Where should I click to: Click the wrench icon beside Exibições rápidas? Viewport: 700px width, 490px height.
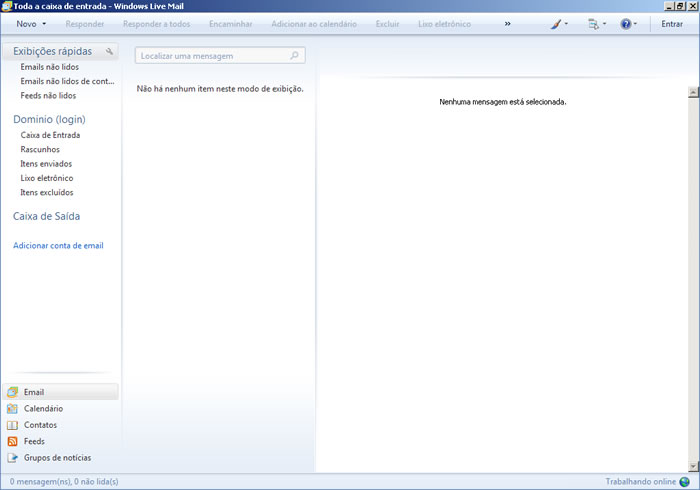coord(109,51)
